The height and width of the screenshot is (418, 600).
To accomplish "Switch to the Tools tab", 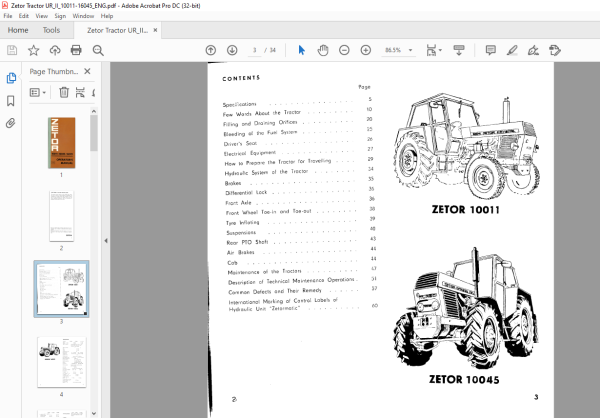I will click(51, 30).
